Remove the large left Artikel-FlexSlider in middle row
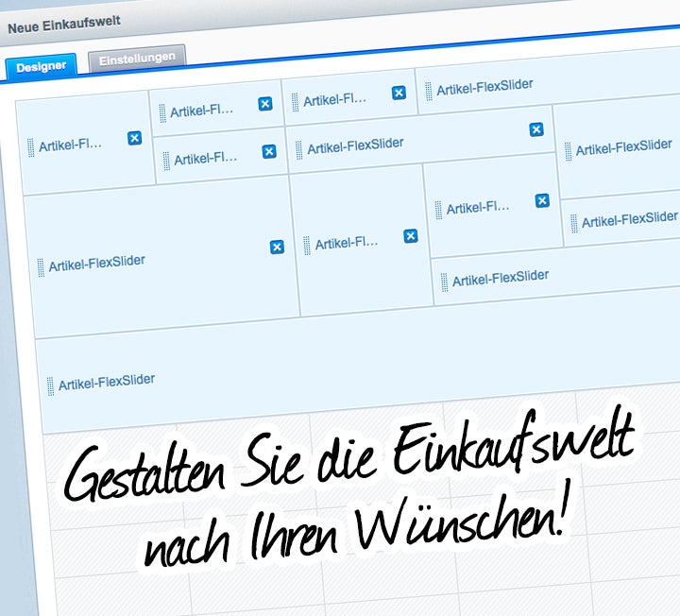680x616 pixels. pos(277,247)
